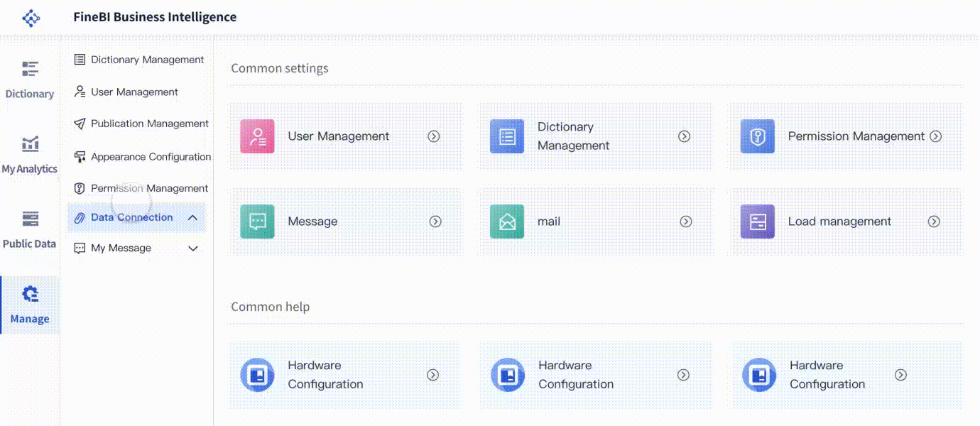Open the mail card title

click(549, 222)
